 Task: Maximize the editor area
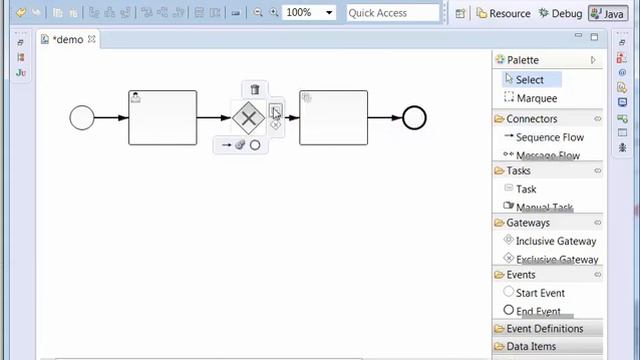tap(594, 37)
